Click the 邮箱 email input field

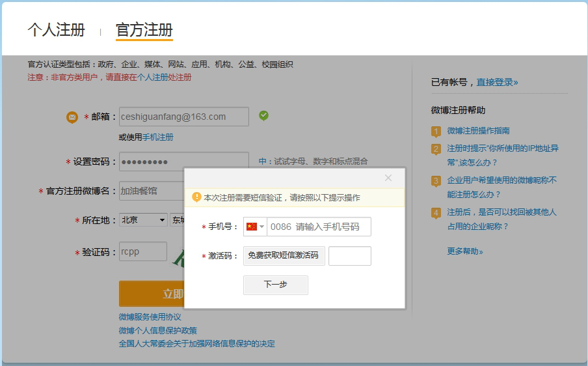pos(184,117)
